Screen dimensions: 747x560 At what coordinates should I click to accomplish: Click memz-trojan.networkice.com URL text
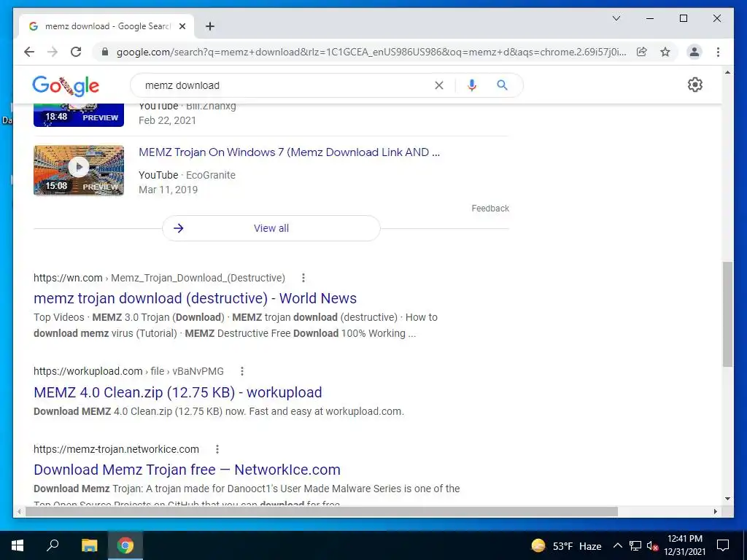116,449
